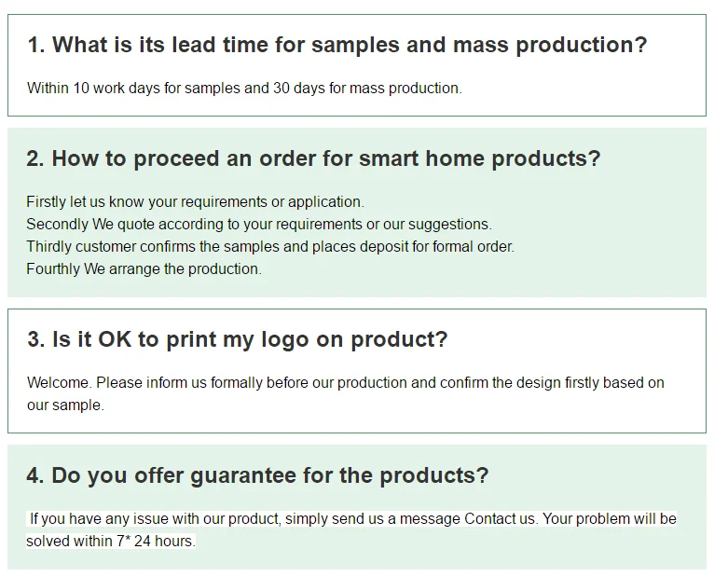Screen dimensions: 728x577
Task: Click the line starting with "Firstly"
Action: (195, 202)
